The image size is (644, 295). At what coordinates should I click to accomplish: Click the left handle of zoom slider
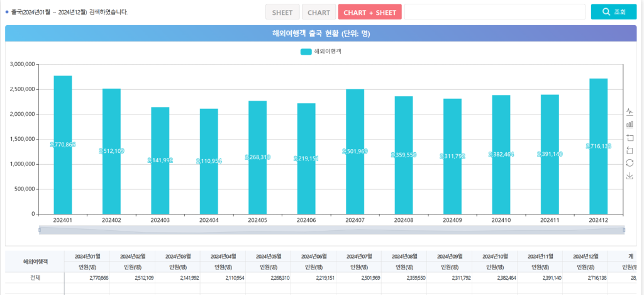40,230
